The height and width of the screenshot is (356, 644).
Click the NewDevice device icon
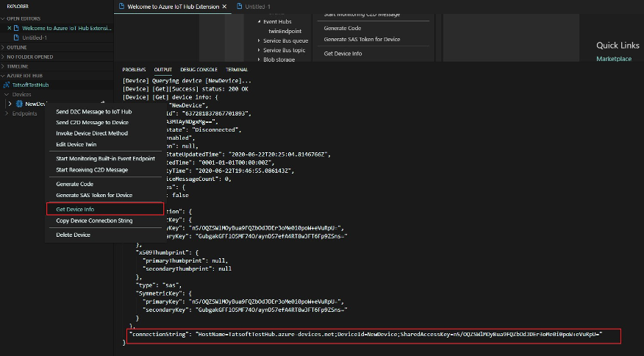pyautogui.click(x=19, y=104)
